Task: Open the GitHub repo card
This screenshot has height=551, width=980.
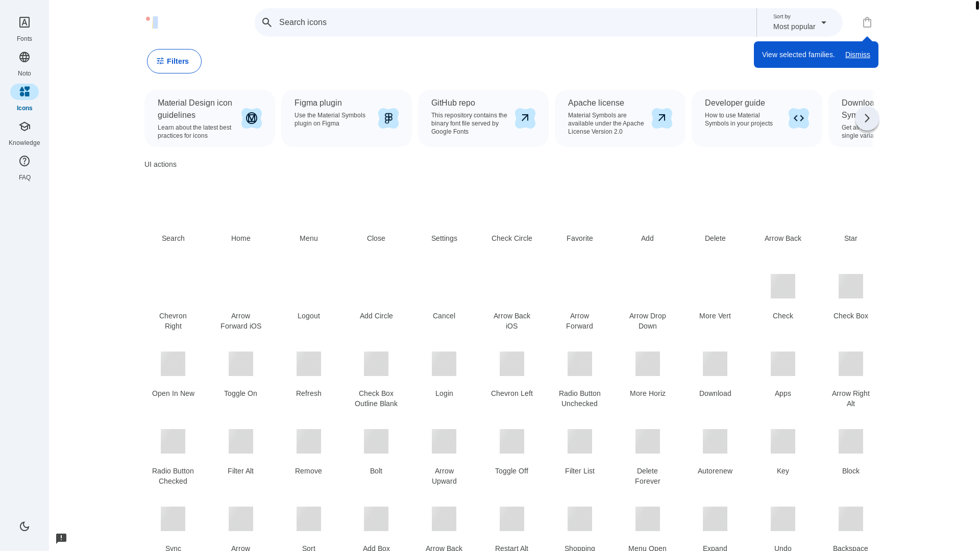Action: (483, 118)
